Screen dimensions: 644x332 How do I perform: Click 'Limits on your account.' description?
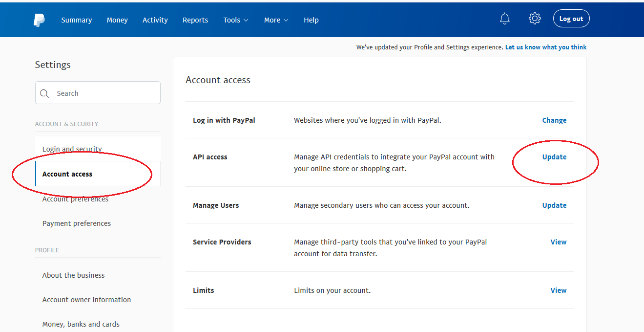point(332,290)
